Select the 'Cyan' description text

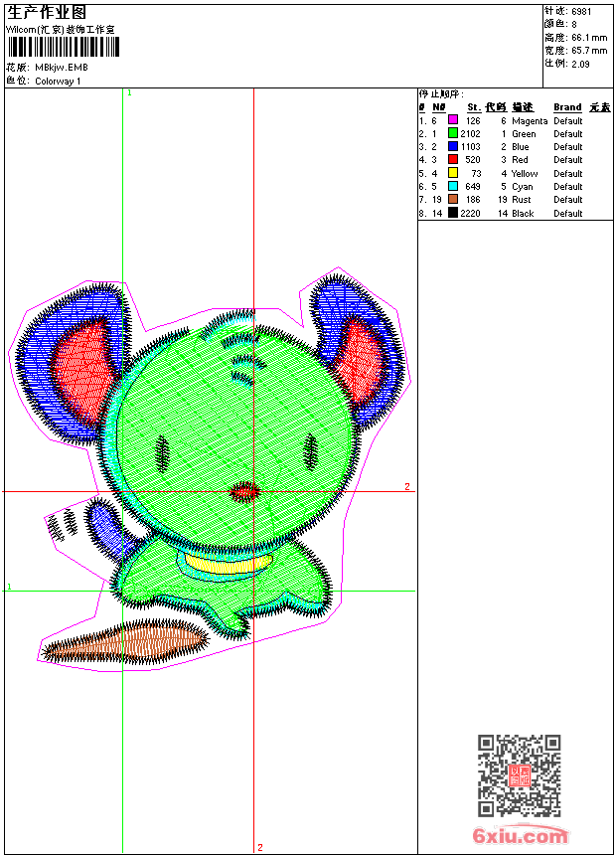[x=523, y=187]
